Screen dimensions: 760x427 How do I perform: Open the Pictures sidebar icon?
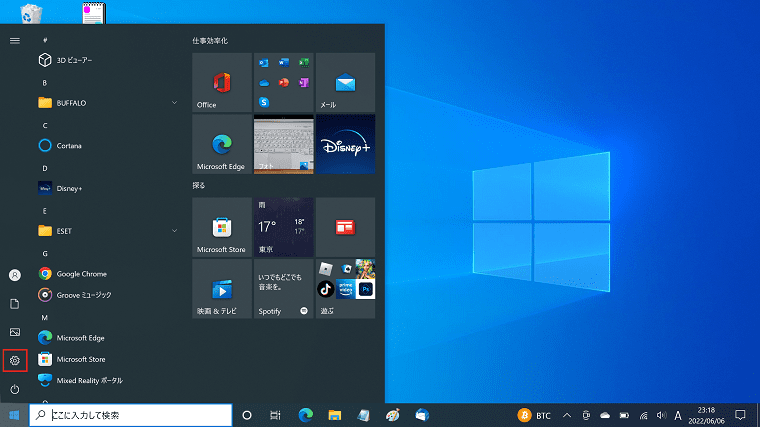click(x=15, y=332)
